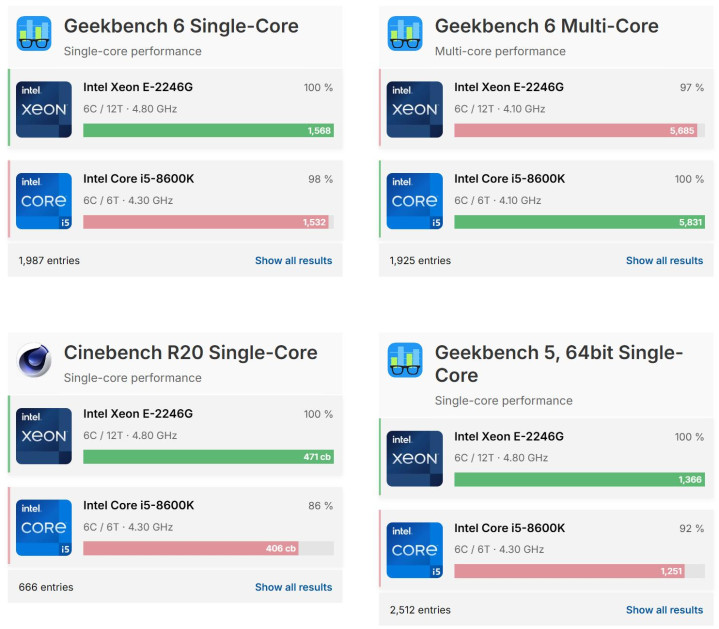This screenshot has height=629, width=719.
Task: Click Xeon chip icon in Geekbench 6 Multi-Core
Action: pyautogui.click(x=415, y=109)
